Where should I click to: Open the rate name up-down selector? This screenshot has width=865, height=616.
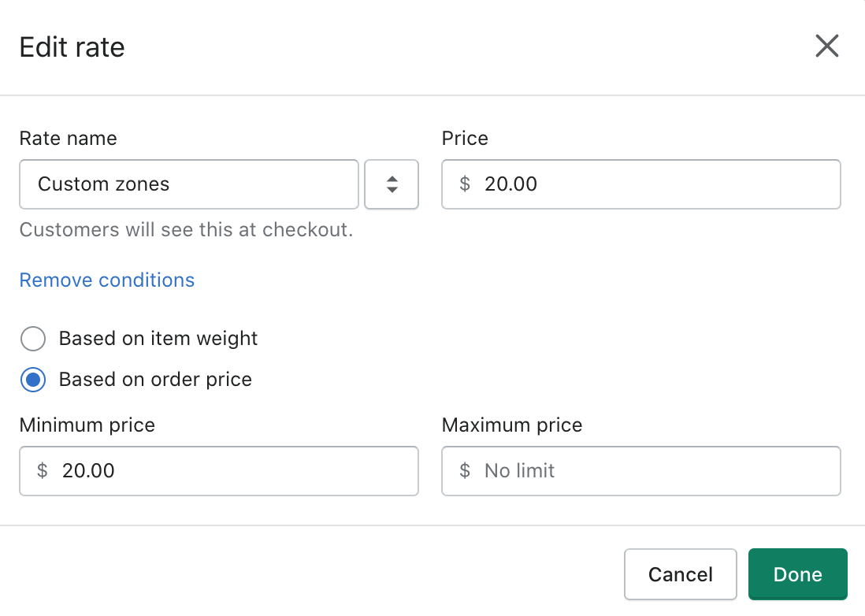[392, 184]
